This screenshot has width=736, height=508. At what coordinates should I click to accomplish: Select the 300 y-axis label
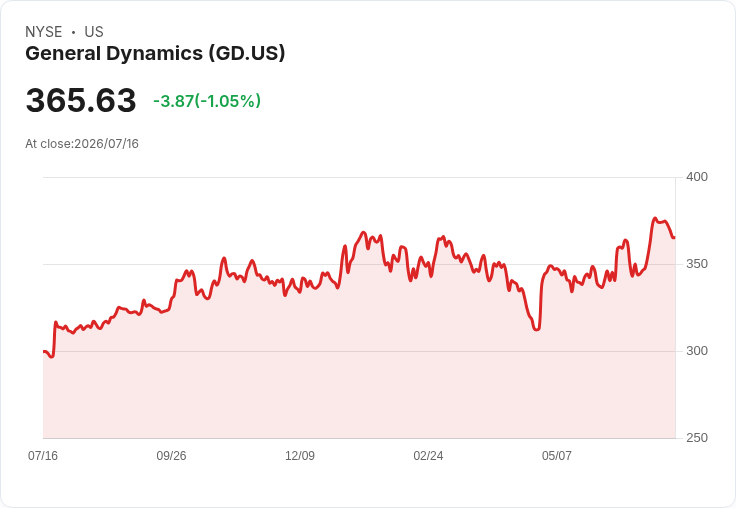click(x=697, y=351)
